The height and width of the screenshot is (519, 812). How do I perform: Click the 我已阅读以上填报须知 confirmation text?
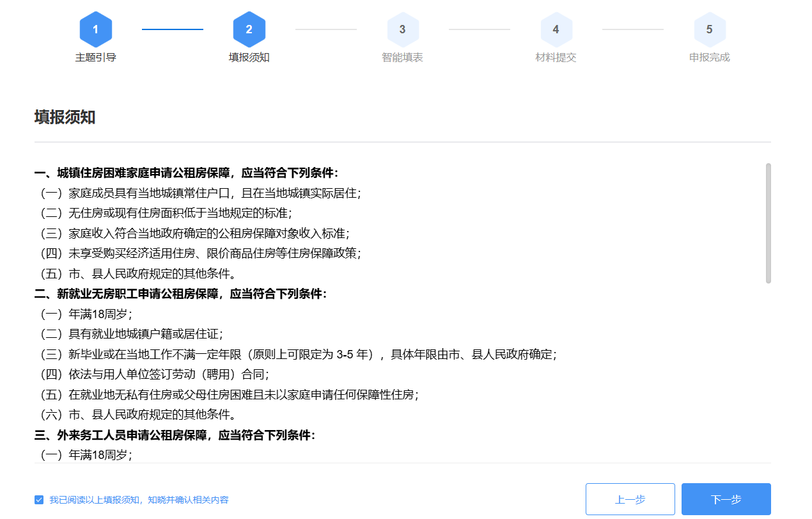(139, 500)
